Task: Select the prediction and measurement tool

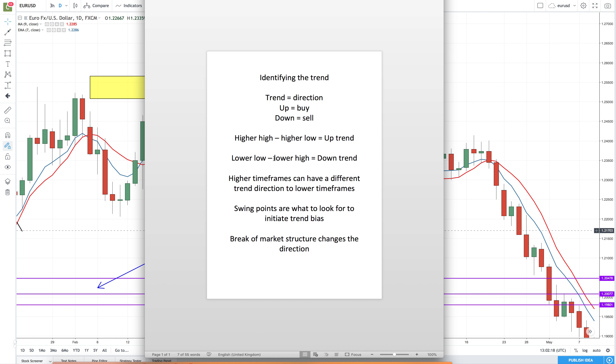Action: coord(8,85)
